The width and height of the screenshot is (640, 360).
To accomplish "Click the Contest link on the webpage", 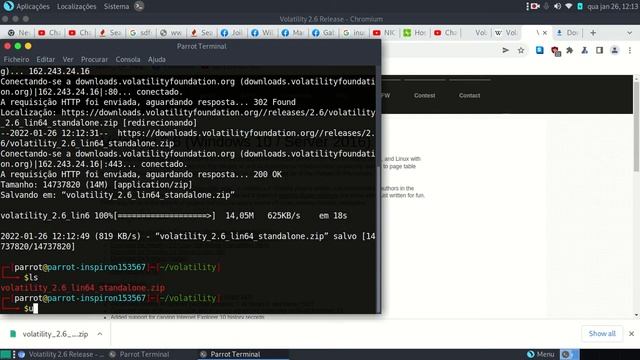I will pyautogui.click(x=424, y=96).
